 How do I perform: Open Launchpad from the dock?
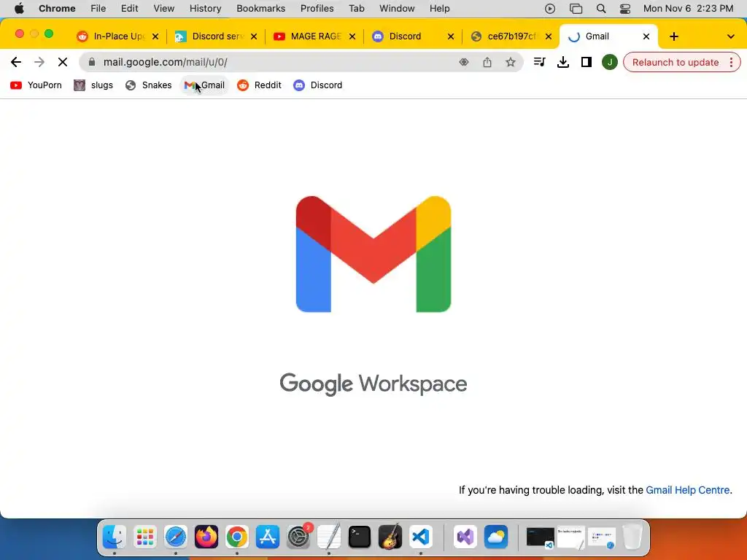145,537
